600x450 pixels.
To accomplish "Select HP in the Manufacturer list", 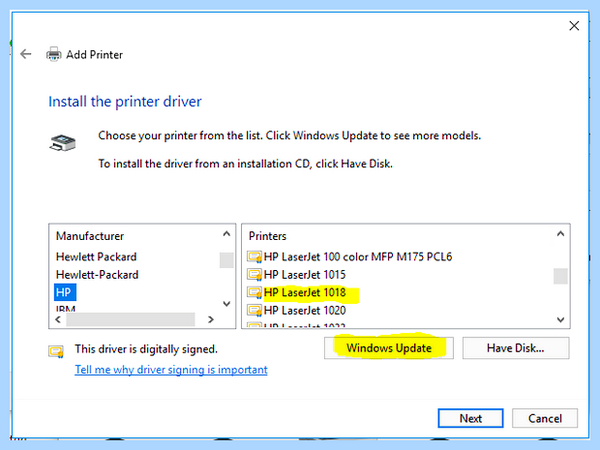I will [x=65, y=293].
